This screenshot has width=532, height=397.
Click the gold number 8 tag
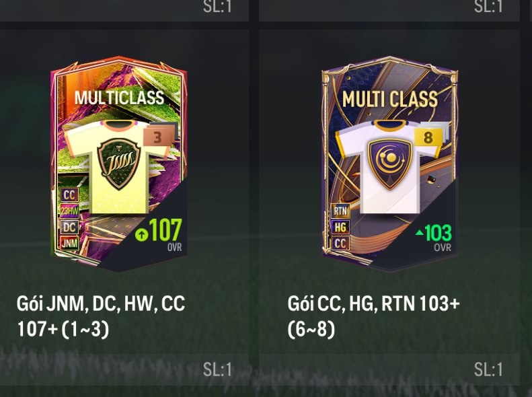[x=428, y=137]
